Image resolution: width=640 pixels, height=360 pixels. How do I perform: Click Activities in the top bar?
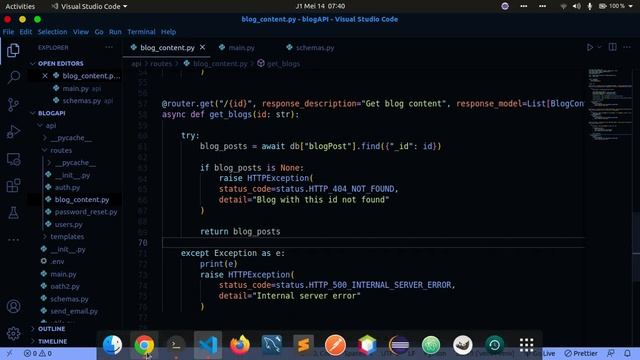(20, 6)
